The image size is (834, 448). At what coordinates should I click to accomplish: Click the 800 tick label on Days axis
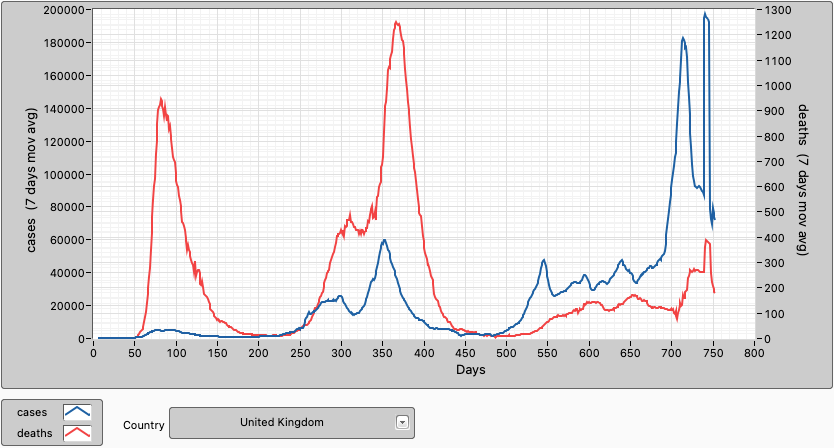click(x=754, y=353)
